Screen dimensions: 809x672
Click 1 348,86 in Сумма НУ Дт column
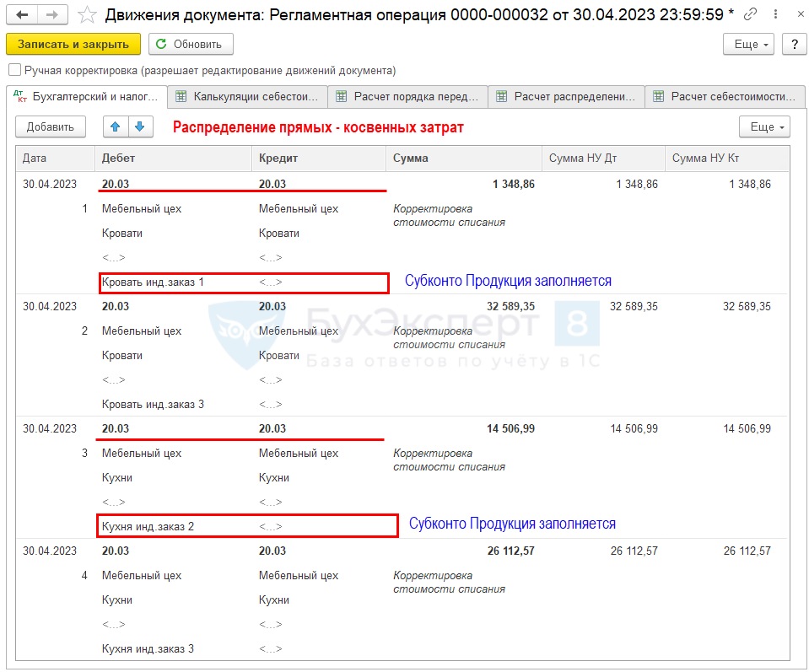637,184
